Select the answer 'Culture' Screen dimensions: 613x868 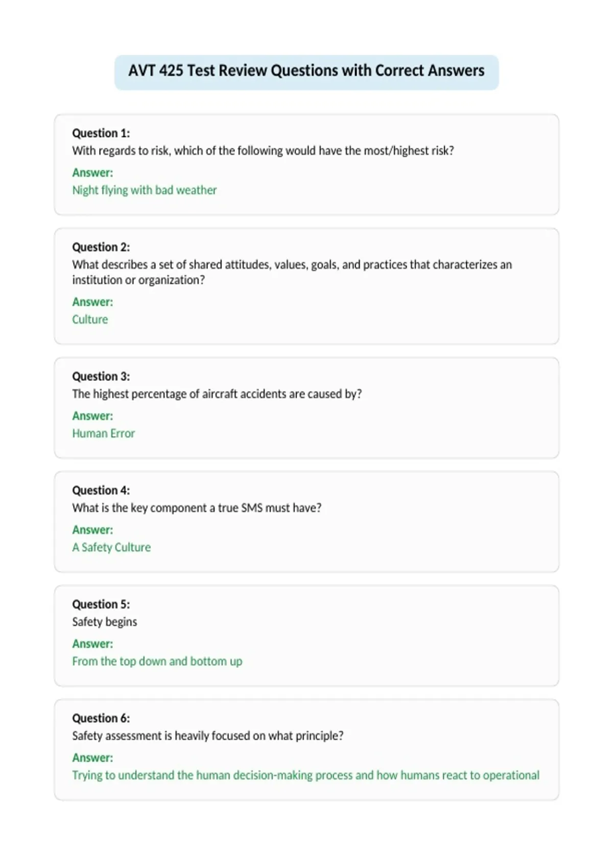tap(90, 320)
